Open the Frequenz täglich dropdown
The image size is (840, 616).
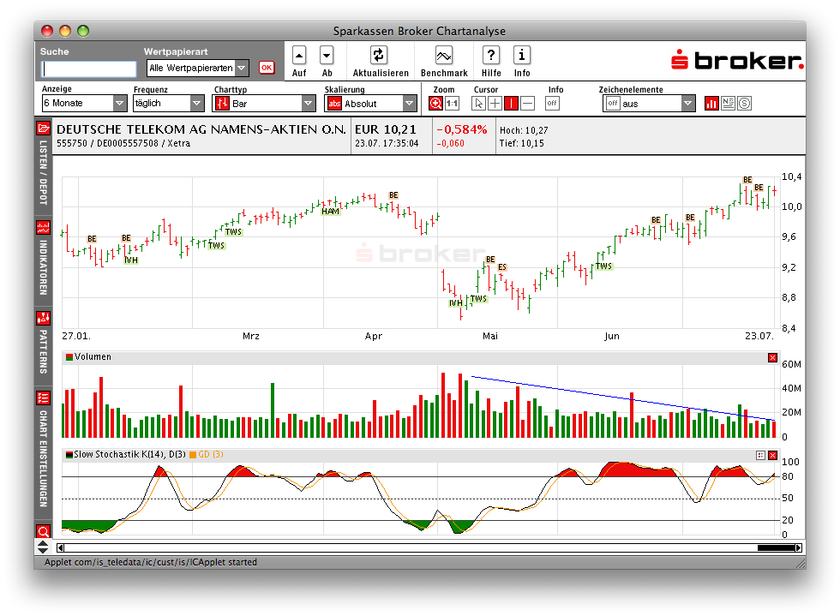pyautogui.click(x=168, y=104)
